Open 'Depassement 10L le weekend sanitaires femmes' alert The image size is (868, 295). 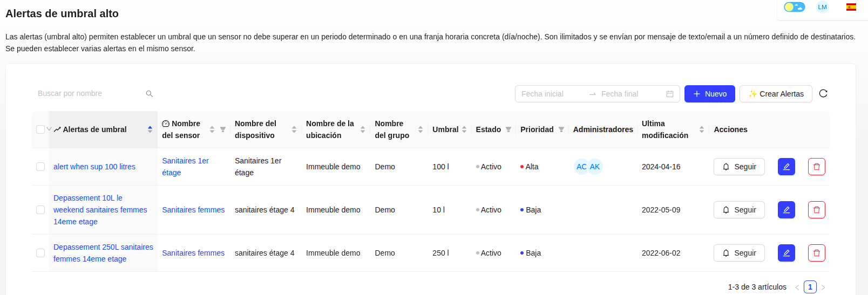100,210
